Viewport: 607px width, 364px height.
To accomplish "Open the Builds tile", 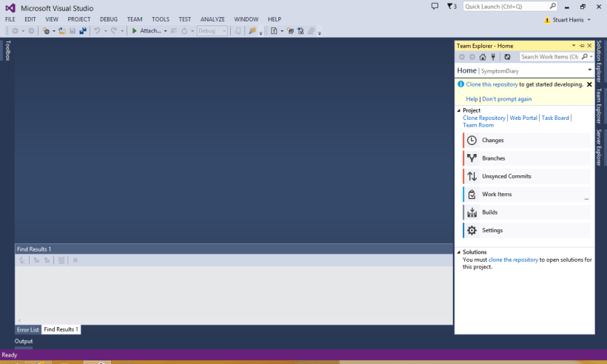I will coord(527,212).
